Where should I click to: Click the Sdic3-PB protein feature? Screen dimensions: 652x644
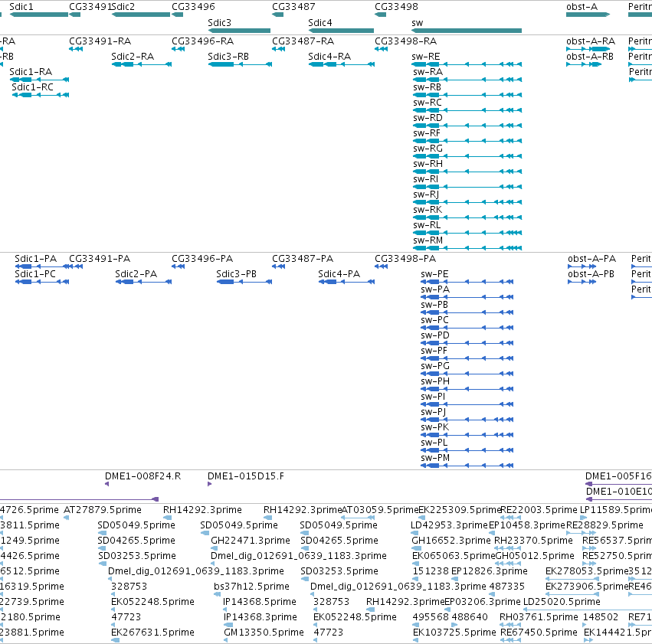pyautogui.click(x=244, y=282)
